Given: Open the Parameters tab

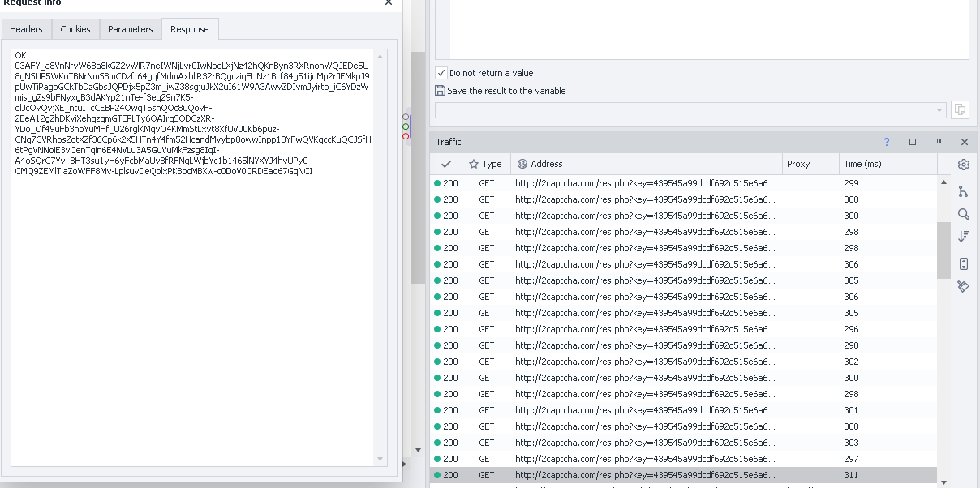Looking at the screenshot, I should pyautogui.click(x=131, y=29).
